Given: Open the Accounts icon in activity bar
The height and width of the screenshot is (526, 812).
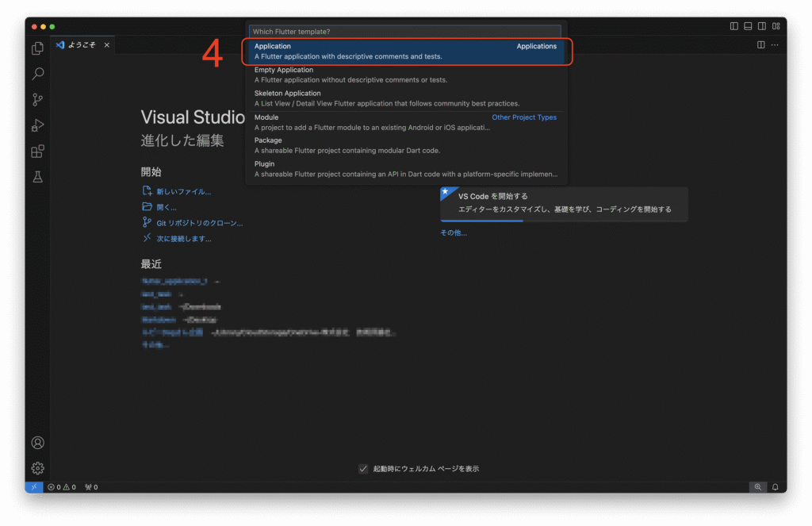Looking at the screenshot, I should tap(37, 443).
